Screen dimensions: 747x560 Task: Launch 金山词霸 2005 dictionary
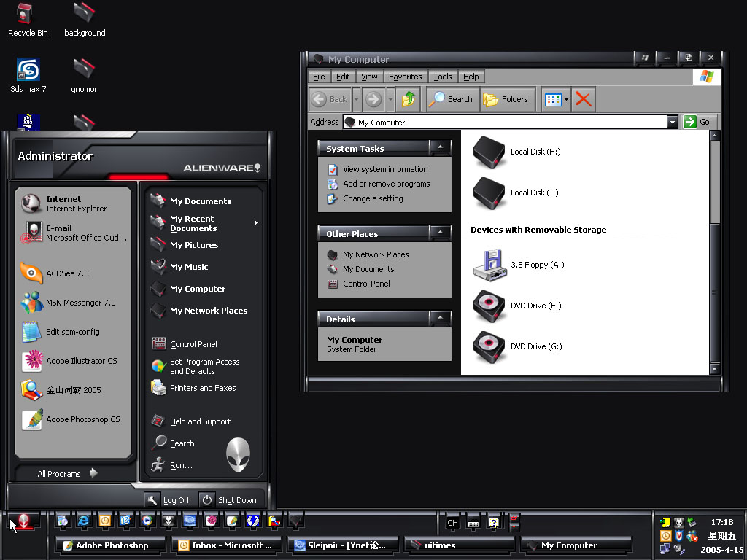(74, 390)
